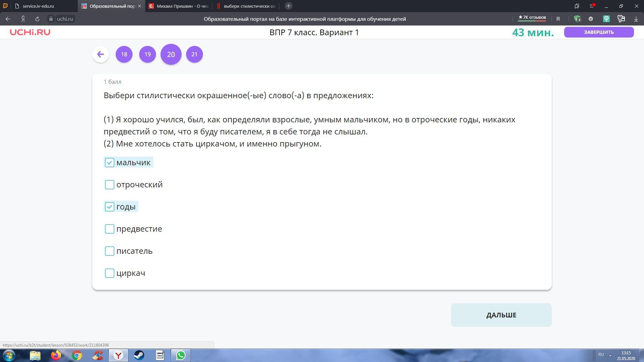Image resolution: width=644 pixels, height=362 pixels.
Task: Go back with the purple arrow button
Action: point(100,54)
